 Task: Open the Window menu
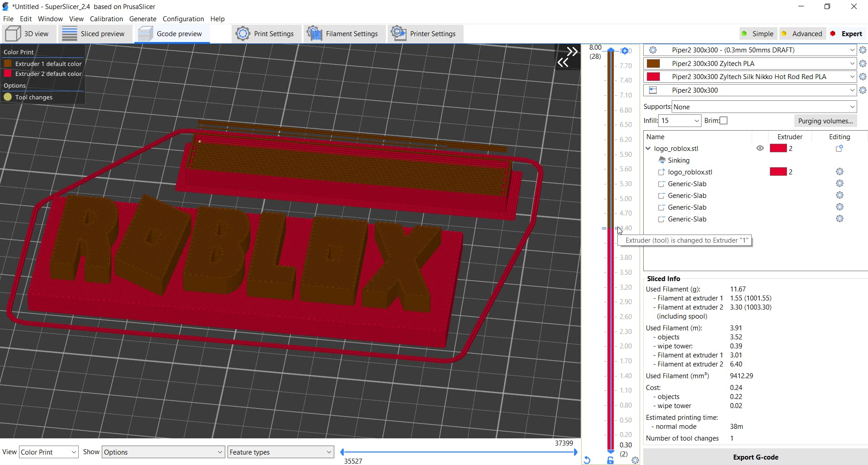(50, 19)
